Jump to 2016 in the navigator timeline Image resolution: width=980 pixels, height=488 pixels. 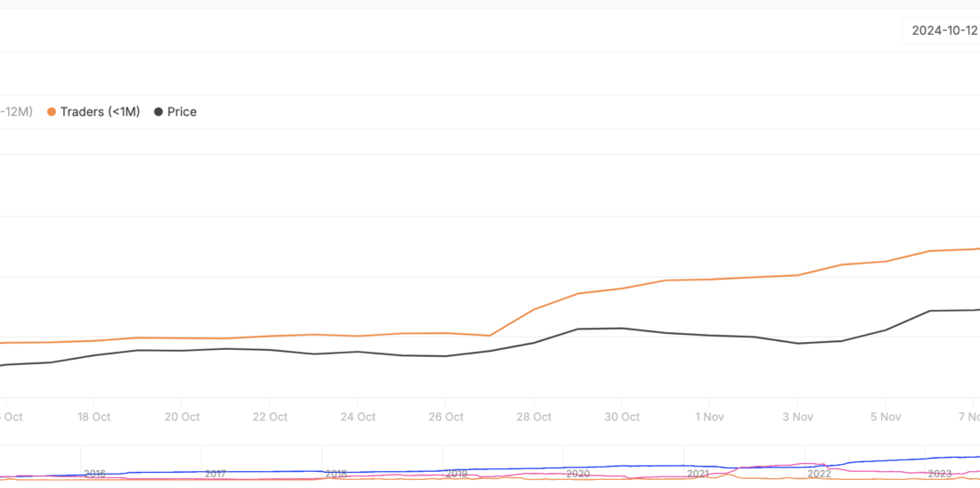tap(94, 474)
